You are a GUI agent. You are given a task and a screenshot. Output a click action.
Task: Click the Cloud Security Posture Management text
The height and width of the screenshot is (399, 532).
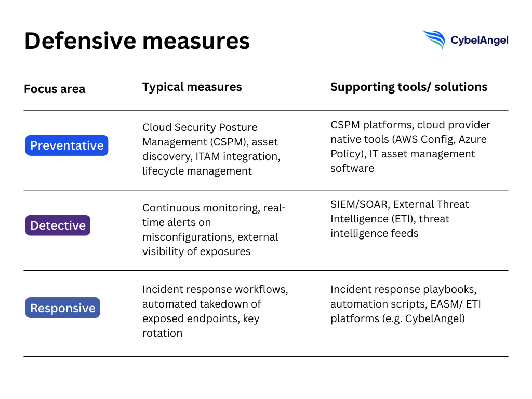click(x=199, y=127)
